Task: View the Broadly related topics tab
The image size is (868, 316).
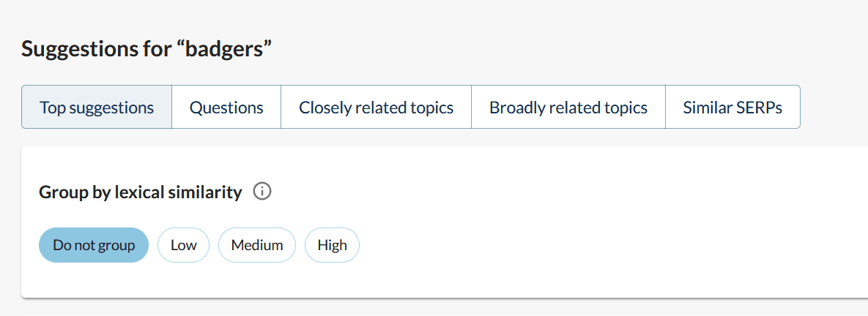Action: (x=568, y=108)
